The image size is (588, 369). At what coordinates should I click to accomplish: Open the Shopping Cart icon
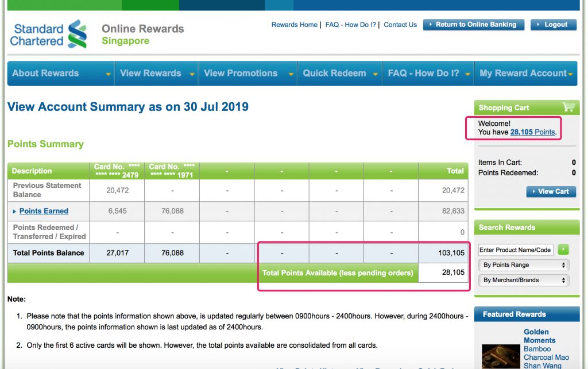(568, 107)
